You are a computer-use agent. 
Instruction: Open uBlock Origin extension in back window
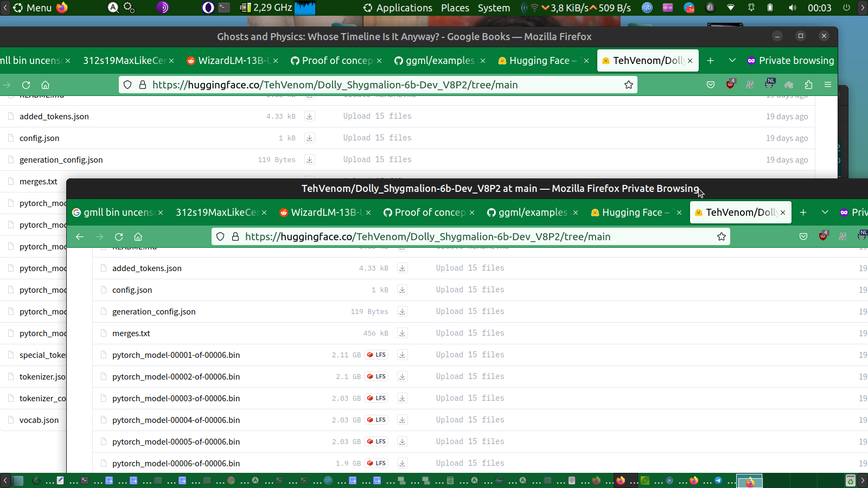(x=730, y=85)
